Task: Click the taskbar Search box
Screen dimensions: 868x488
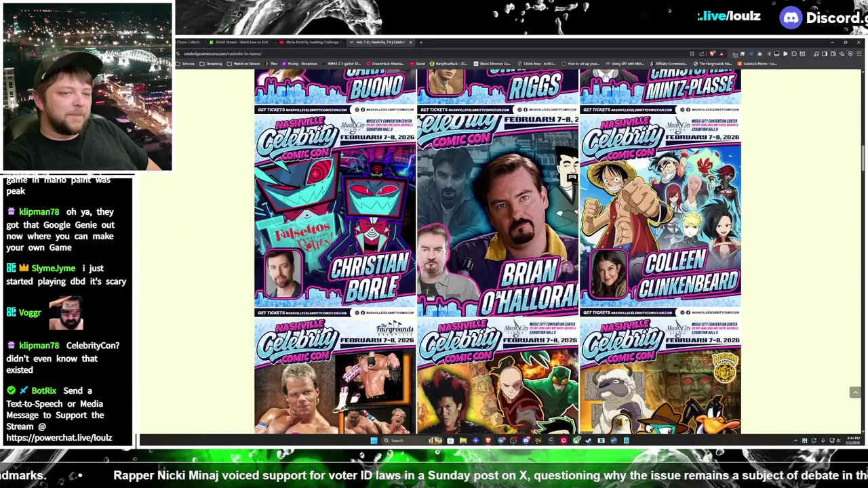Action: [412, 441]
